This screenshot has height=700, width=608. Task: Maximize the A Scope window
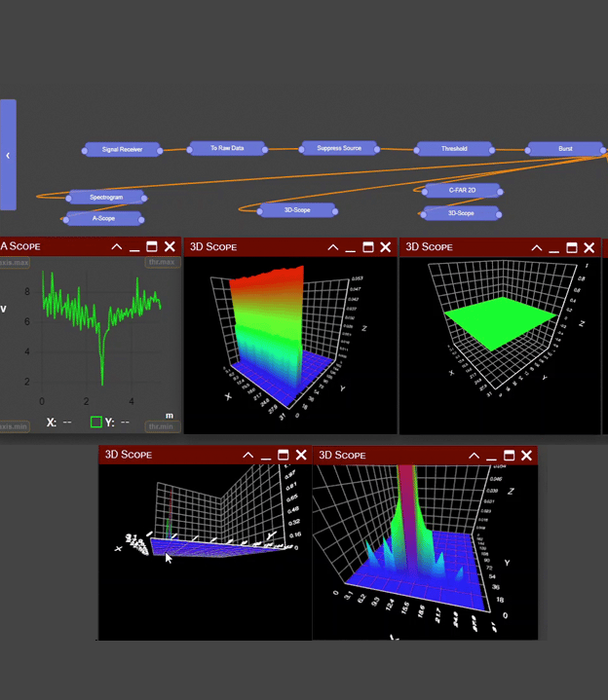click(152, 246)
